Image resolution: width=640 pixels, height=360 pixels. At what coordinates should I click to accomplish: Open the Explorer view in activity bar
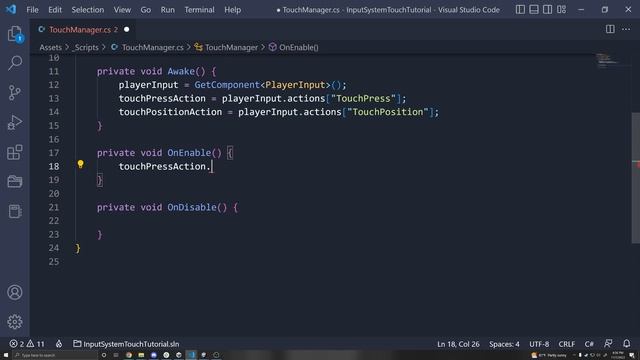tap(15, 34)
